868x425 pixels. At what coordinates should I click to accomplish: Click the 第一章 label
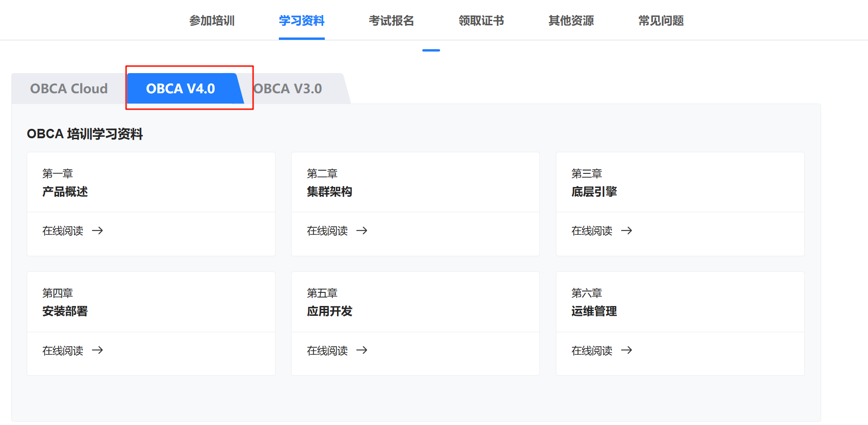[x=58, y=174]
